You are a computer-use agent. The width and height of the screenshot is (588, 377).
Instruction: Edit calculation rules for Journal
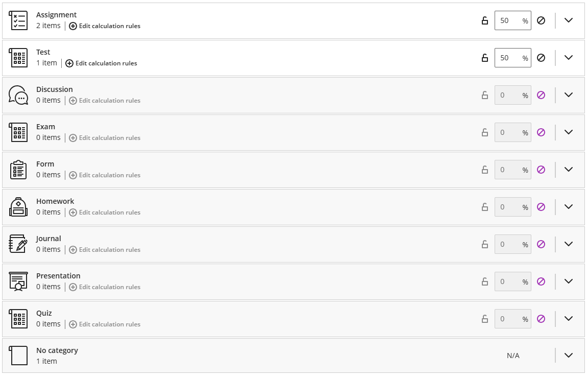tap(105, 250)
